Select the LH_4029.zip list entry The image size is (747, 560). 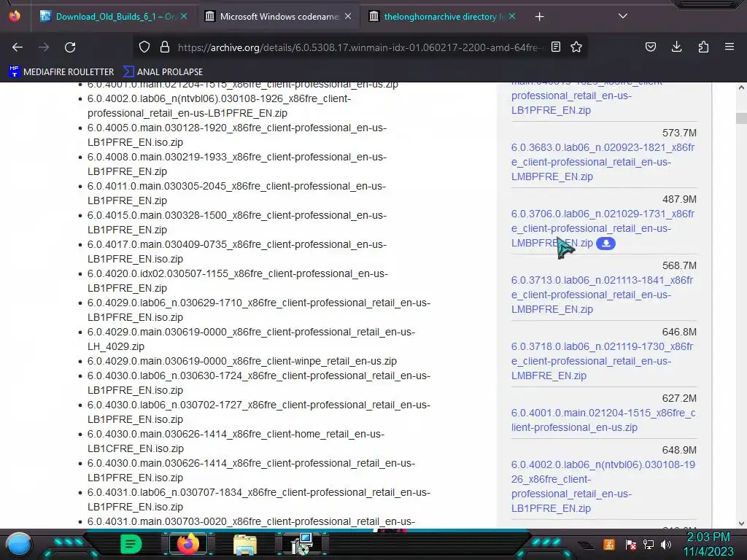pos(251,339)
